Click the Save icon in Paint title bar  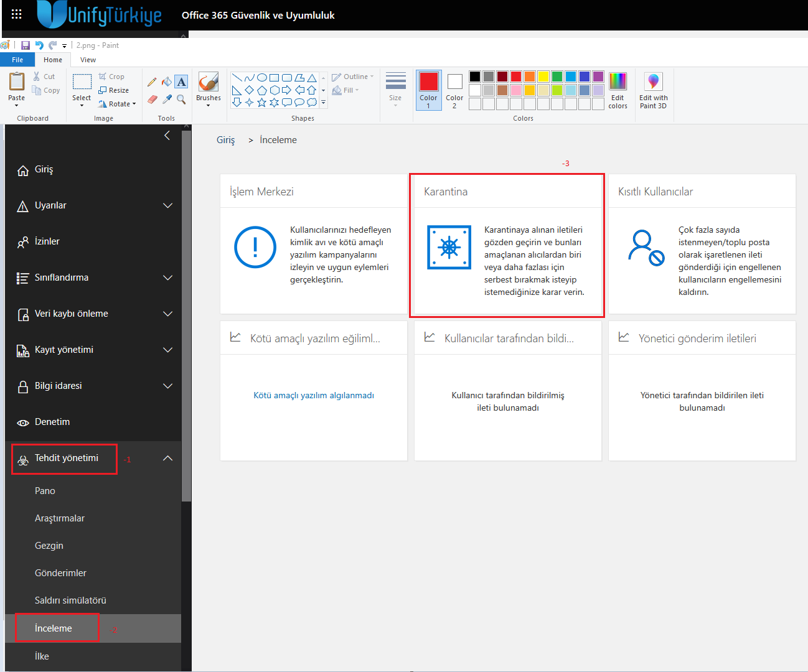coord(26,45)
